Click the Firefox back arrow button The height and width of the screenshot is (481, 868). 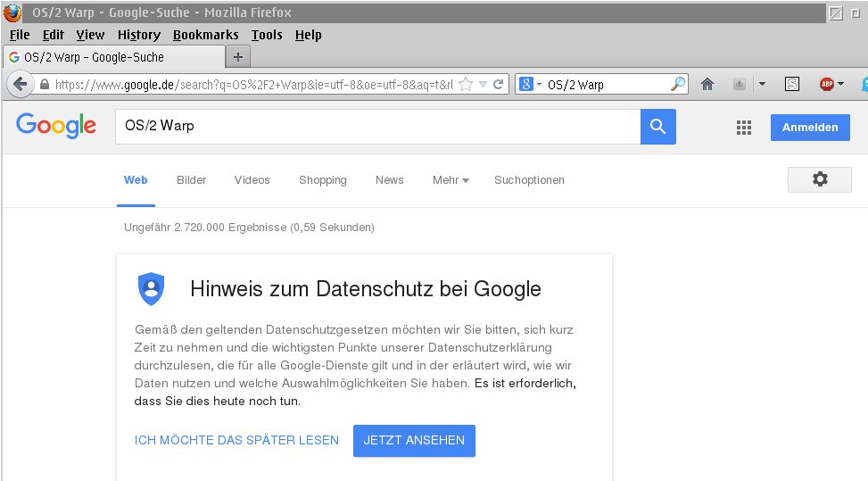click(x=21, y=85)
